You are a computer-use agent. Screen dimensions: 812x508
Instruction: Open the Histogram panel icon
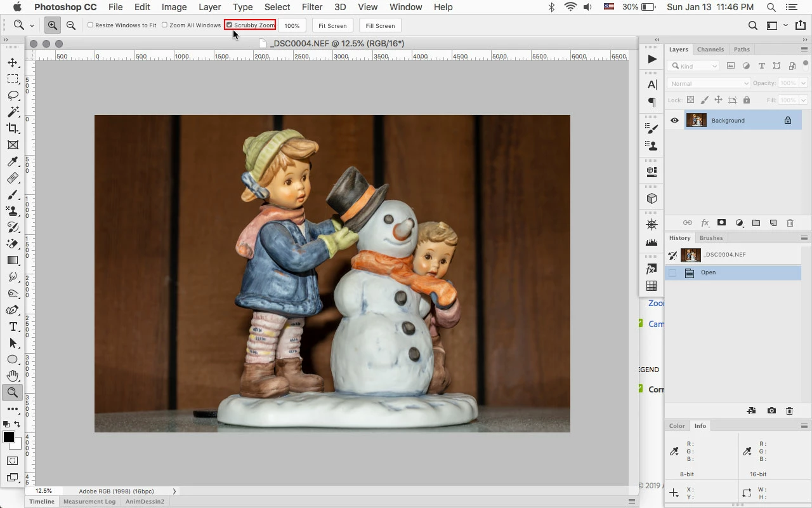click(x=652, y=242)
